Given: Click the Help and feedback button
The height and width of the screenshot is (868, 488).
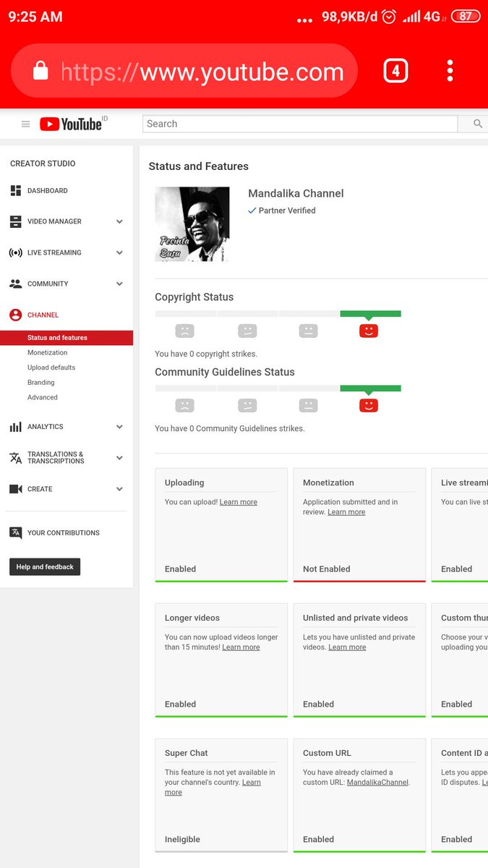Looking at the screenshot, I should click(45, 567).
